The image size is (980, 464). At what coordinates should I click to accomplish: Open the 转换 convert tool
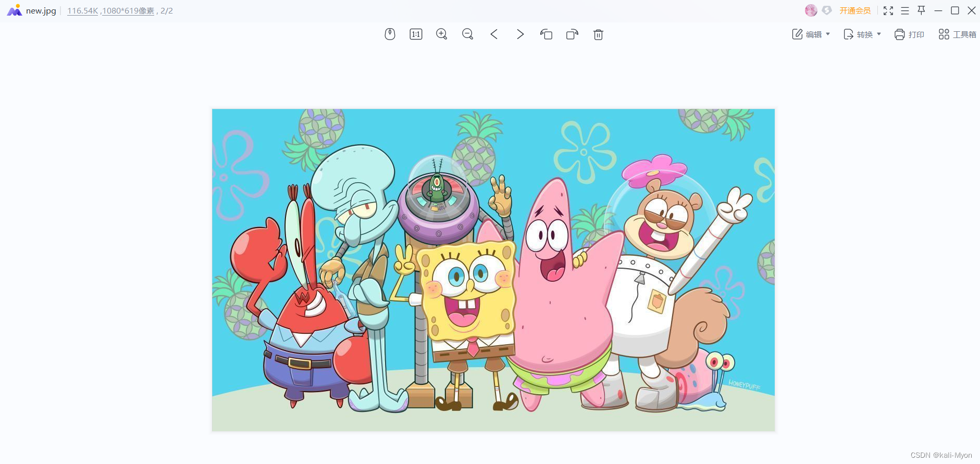tap(858, 34)
